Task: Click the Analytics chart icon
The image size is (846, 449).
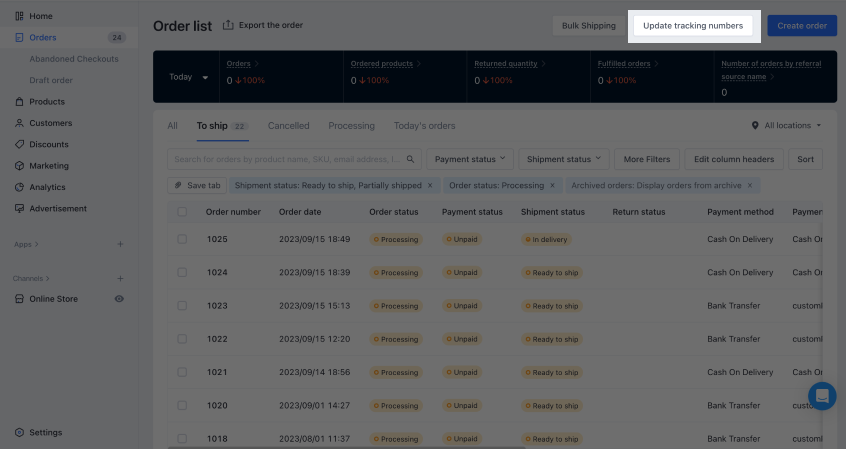Action: pos(19,187)
